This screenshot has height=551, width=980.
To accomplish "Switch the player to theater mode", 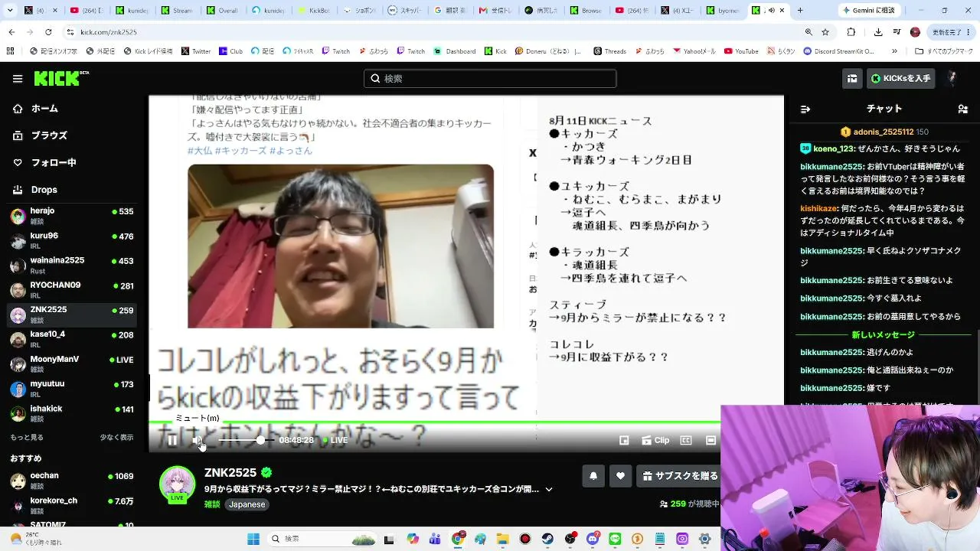I will (x=710, y=440).
